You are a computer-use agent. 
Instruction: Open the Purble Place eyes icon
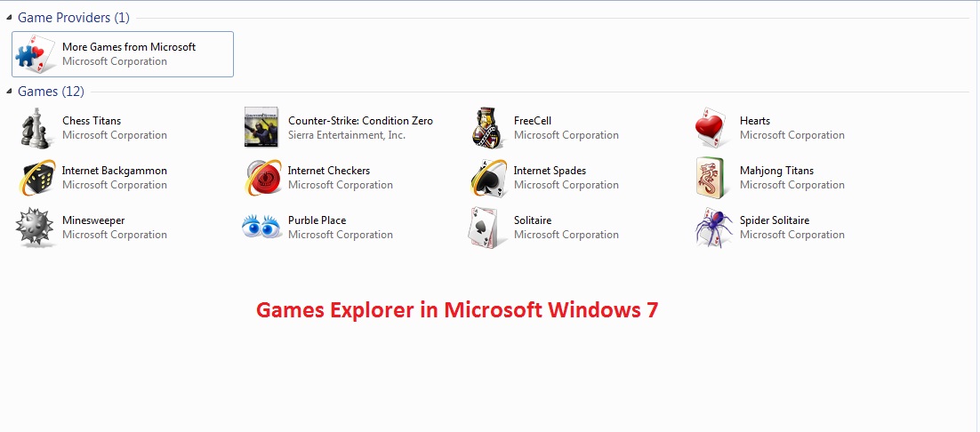tap(261, 228)
